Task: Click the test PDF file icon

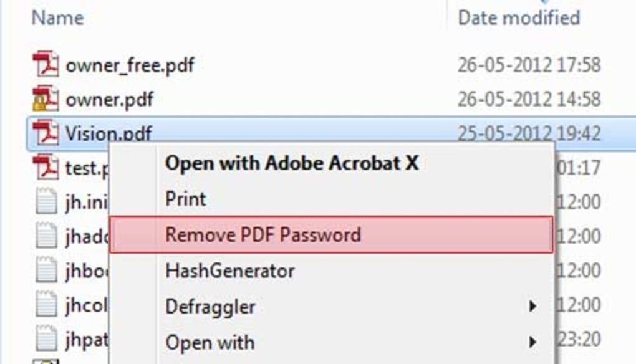Action: pyautogui.click(x=46, y=167)
